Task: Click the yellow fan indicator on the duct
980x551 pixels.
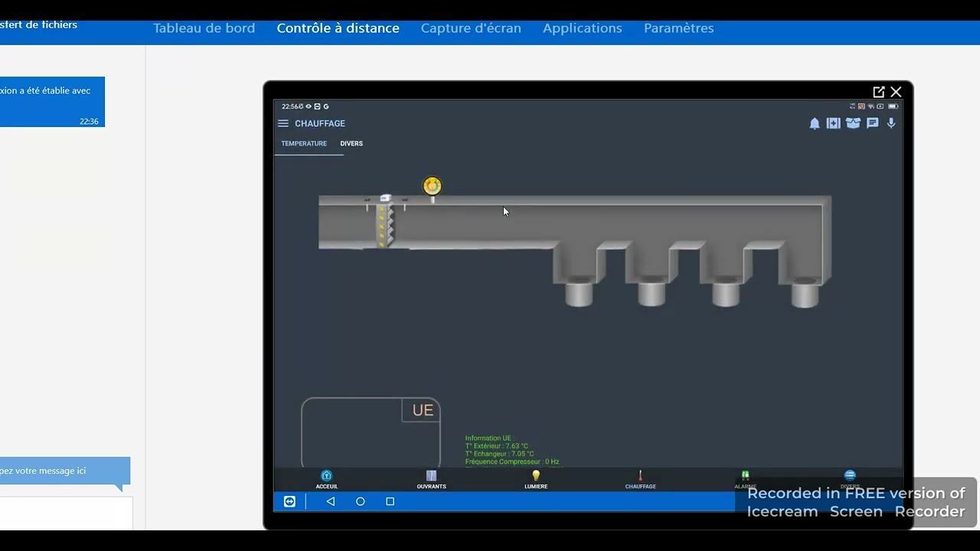Action: [433, 186]
